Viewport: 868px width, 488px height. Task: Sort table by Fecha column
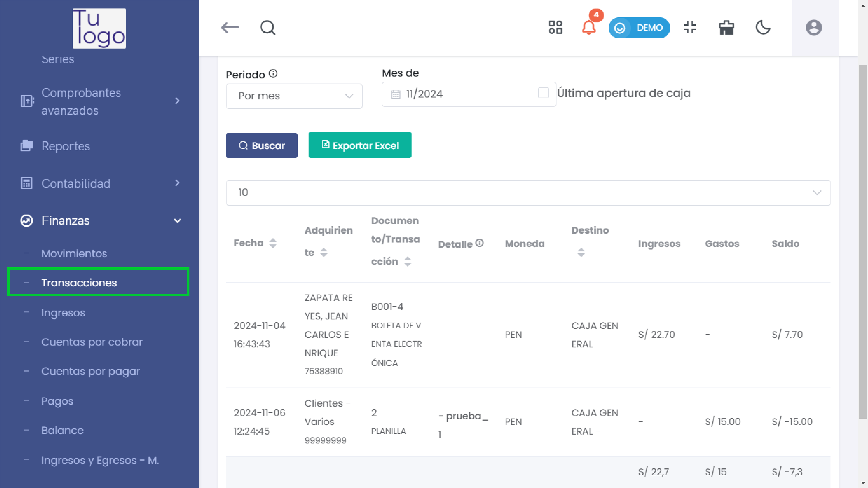pyautogui.click(x=273, y=243)
